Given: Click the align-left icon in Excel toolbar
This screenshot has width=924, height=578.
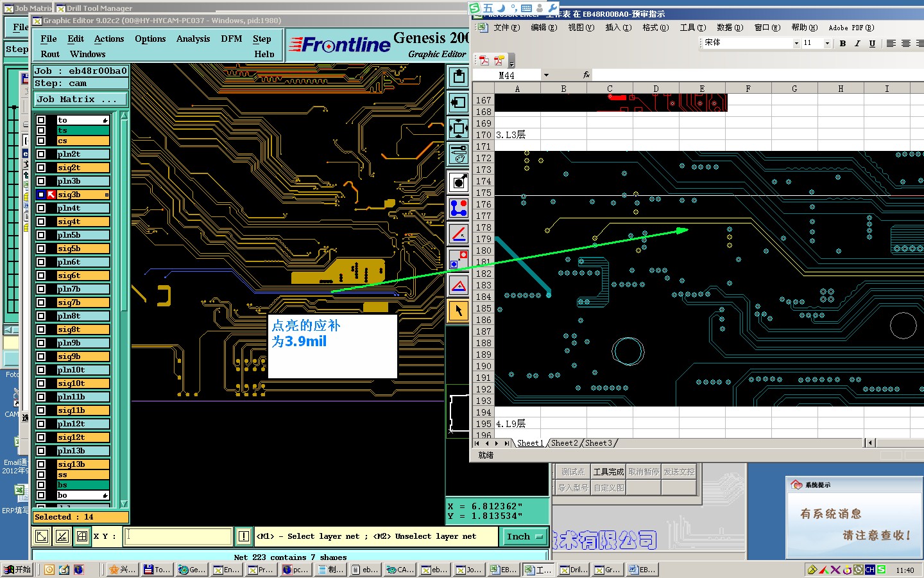Looking at the screenshot, I should pyautogui.click(x=891, y=43).
